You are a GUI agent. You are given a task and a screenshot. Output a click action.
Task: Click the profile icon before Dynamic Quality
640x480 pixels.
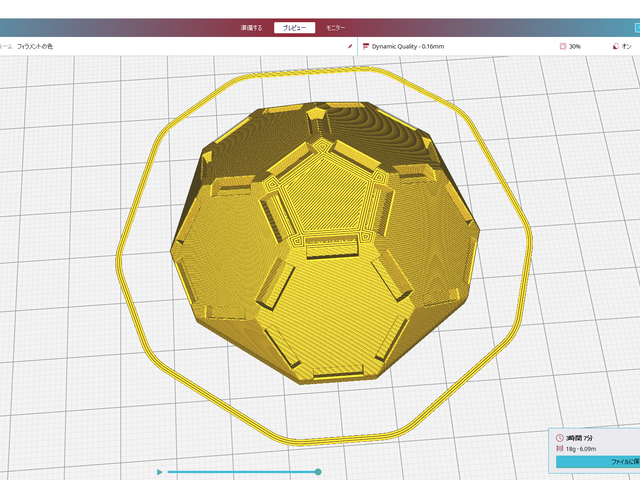(366, 46)
